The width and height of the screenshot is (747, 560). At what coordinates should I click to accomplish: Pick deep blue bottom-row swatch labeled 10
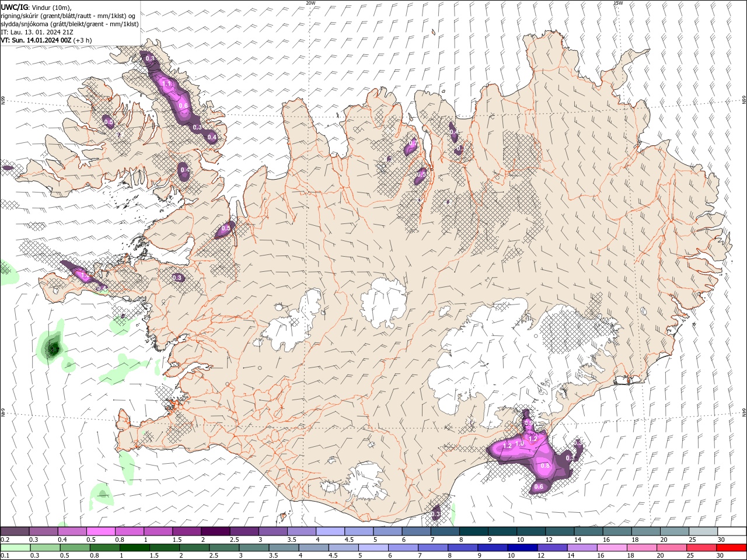pyautogui.click(x=522, y=548)
